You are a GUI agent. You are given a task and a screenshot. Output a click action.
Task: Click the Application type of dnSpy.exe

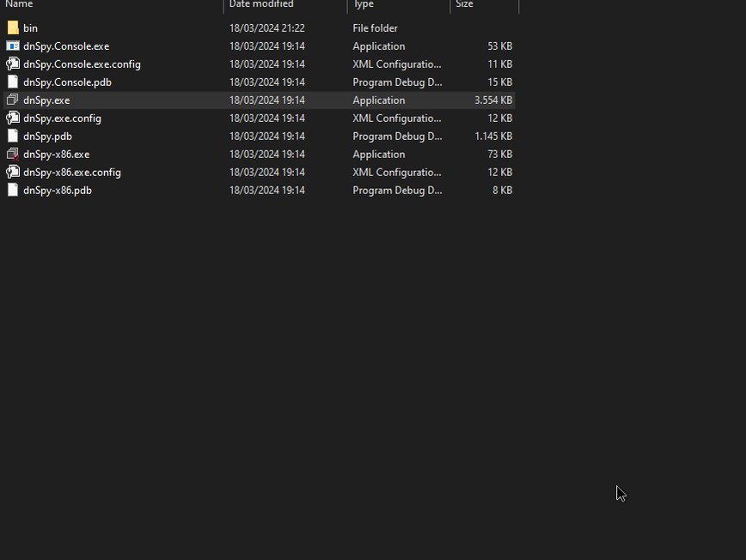click(379, 100)
